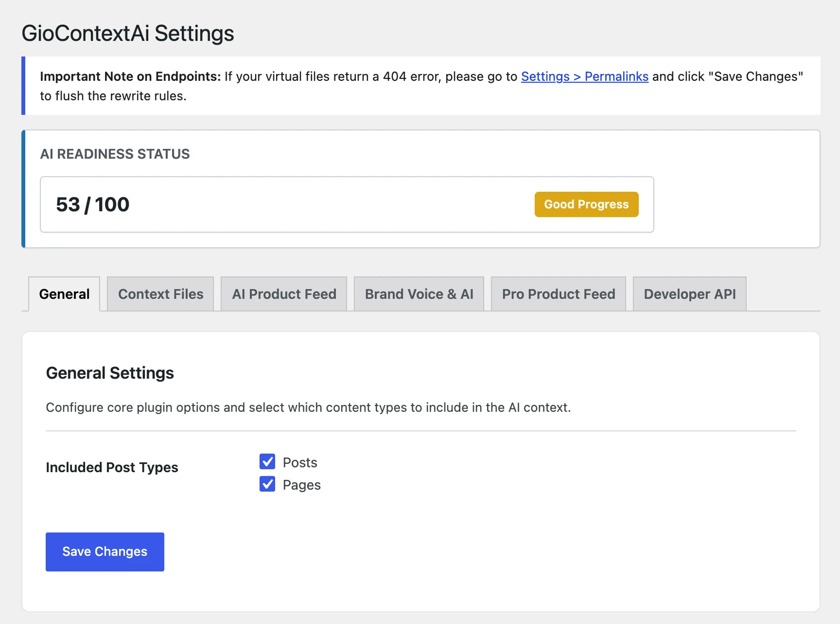Click the Pages label text

click(302, 485)
